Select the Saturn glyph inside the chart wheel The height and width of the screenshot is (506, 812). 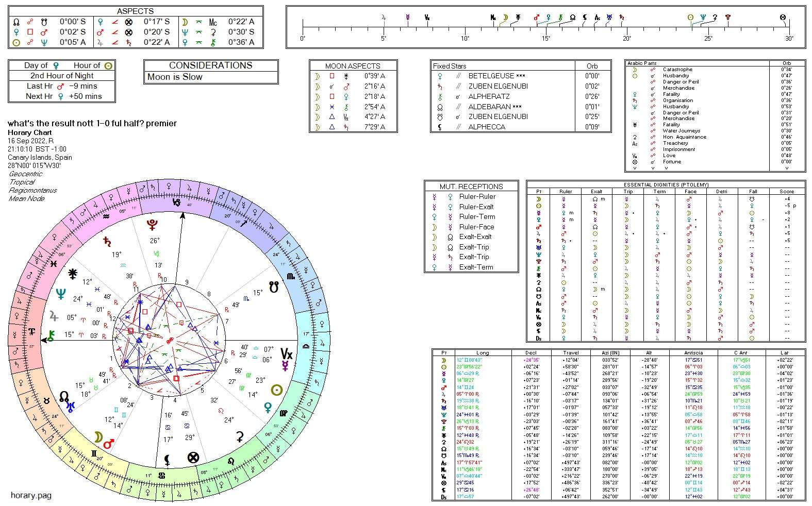[x=107, y=241]
